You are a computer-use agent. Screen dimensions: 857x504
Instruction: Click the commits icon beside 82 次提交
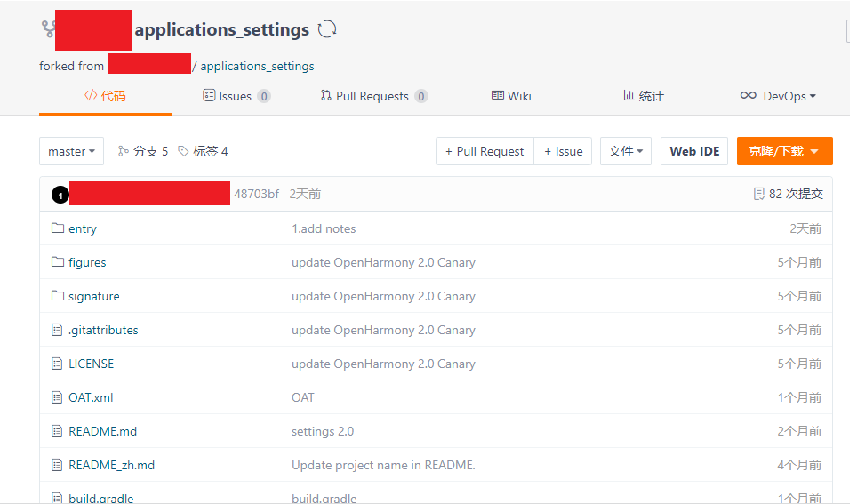point(758,194)
